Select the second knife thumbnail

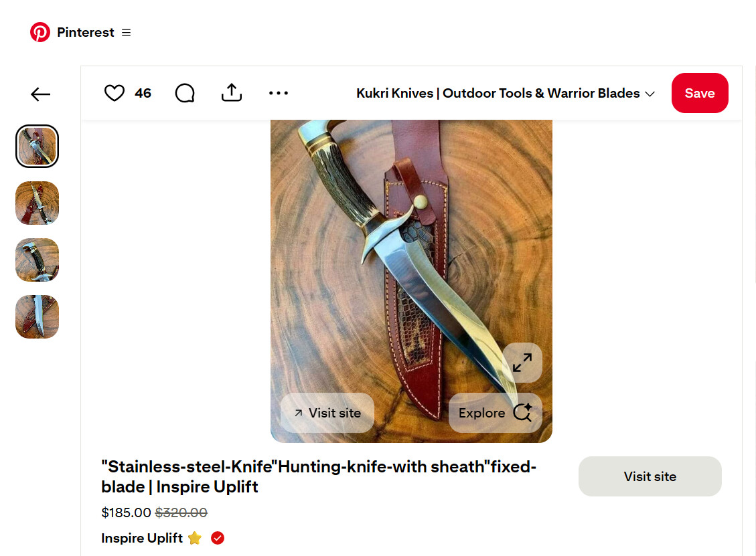coord(37,203)
